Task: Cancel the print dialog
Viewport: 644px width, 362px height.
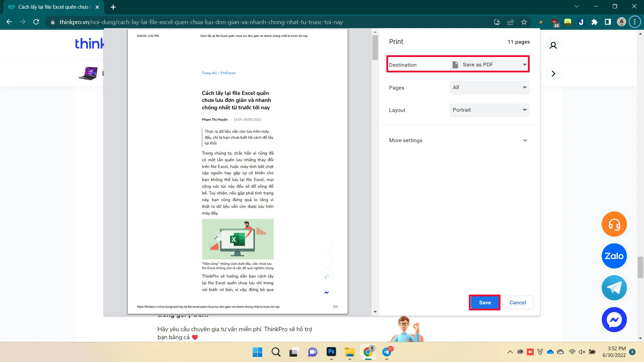Action: pyautogui.click(x=518, y=303)
